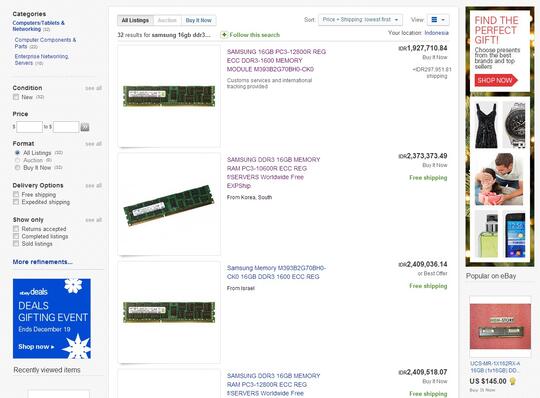Image resolution: width=540 pixels, height=398 pixels.
Task: Switch to the Buy It Now tab
Action: click(198, 20)
